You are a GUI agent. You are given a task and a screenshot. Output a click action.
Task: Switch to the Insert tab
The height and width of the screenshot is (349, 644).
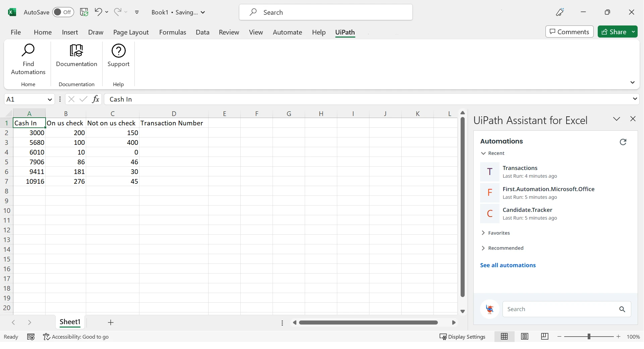click(x=70, y=32)
